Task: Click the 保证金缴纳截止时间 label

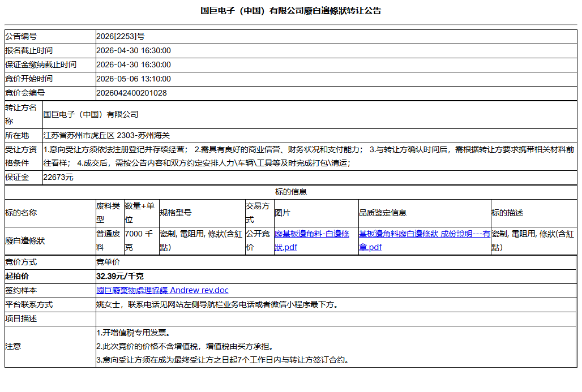Action: 40,64
